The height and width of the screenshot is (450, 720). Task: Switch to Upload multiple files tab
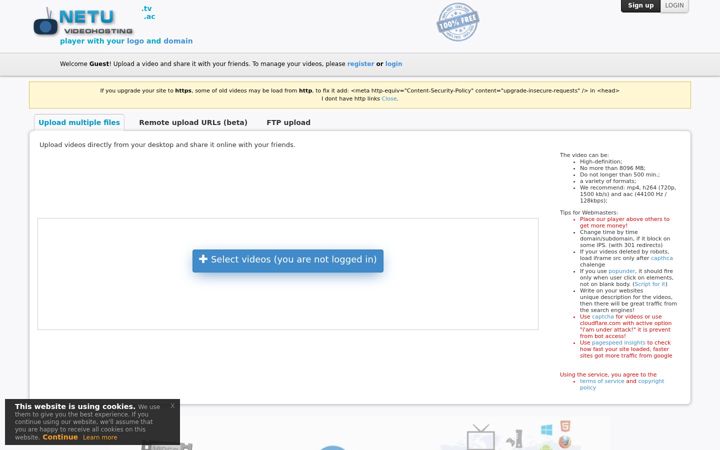[x=79, y=123]
